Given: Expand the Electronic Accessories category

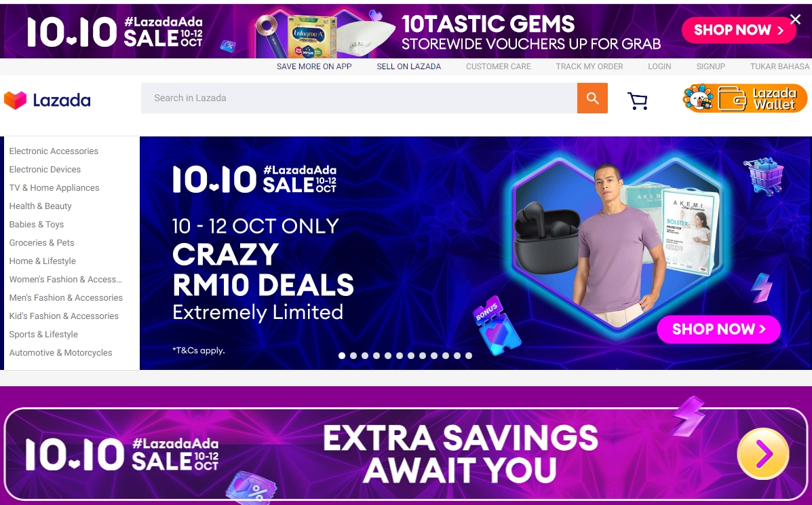Looking at the screenshot, I should click(54, 151).
